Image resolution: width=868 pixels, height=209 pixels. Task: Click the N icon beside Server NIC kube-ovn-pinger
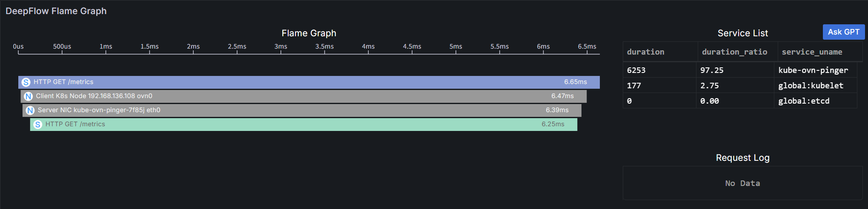tap(30, 110)
